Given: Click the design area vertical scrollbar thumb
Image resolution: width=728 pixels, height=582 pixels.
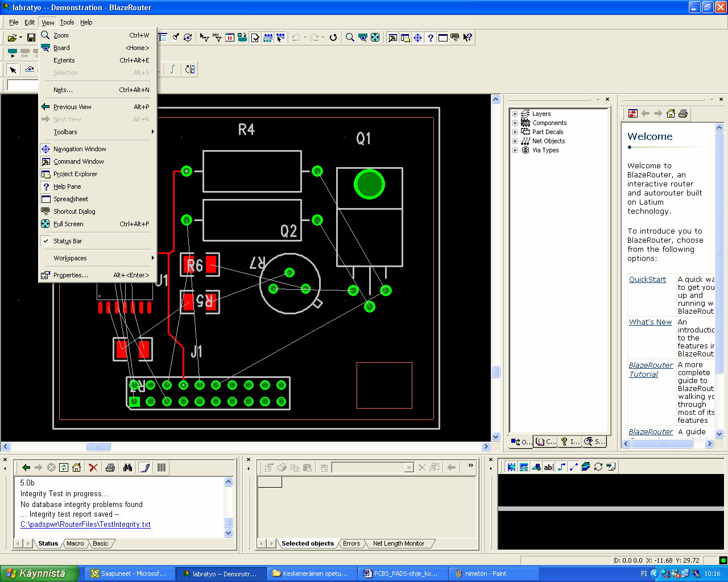Looking at the screenshot, I should click(495, 372).
